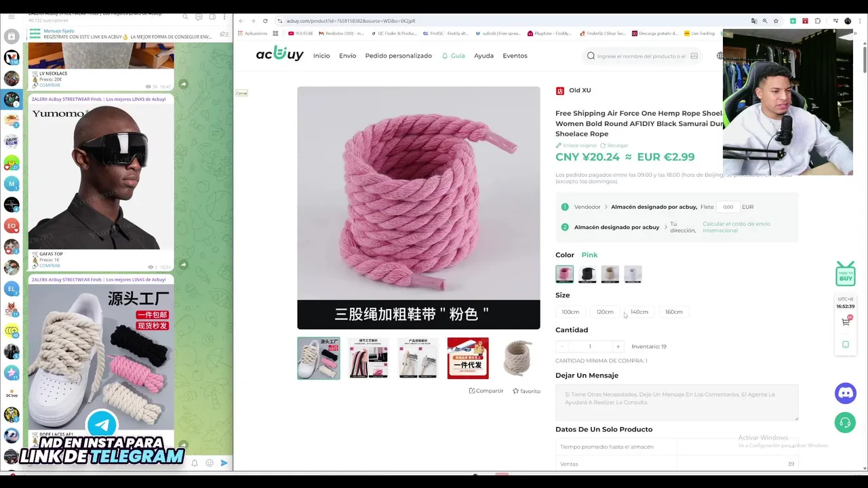868x488 pixels.
Task: Select the first shoelace gallery thumbnail
Action: 319,358
